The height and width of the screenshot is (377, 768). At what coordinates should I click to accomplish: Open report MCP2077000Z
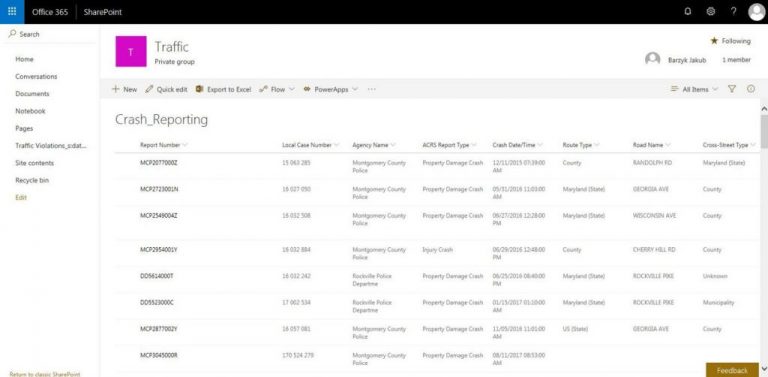(x=159, y=163)
